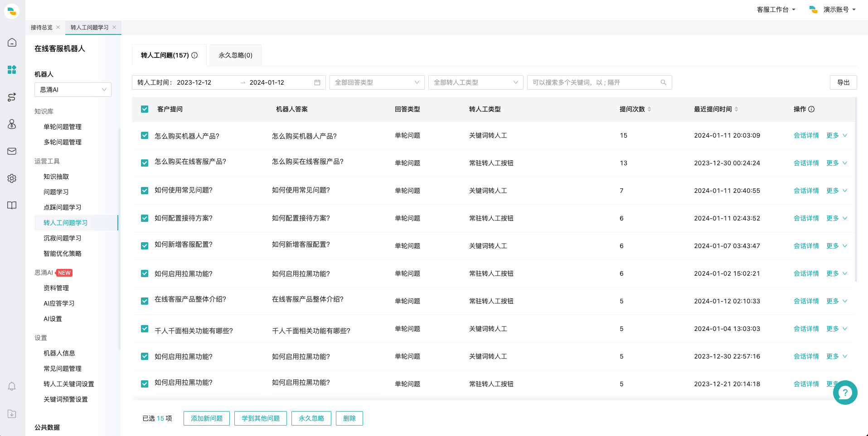This screenshot has height=436, width=868.
Task: Open the floating help question-mark button
Action: (x=845, y=393)
